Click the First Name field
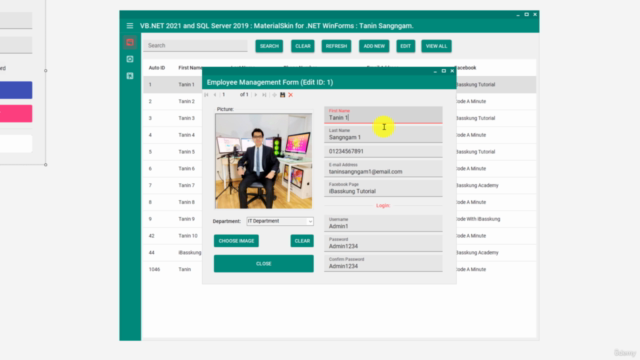 pyautogui.click(x=383, y=115)
